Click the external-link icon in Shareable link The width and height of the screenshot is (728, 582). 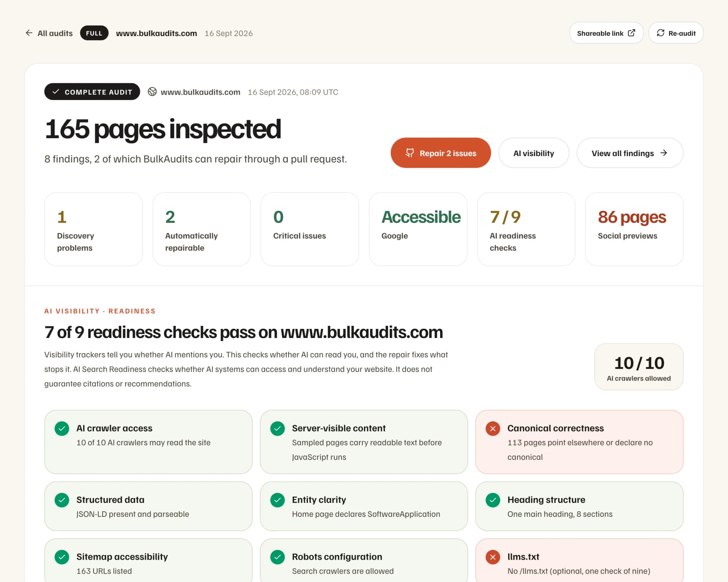[631, 33]
